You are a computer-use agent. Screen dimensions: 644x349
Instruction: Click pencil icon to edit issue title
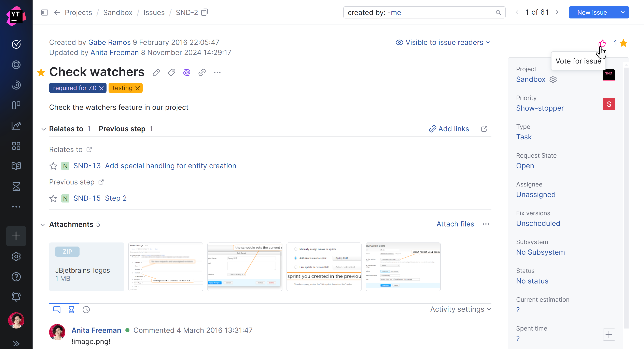click(x=156, y=72)
